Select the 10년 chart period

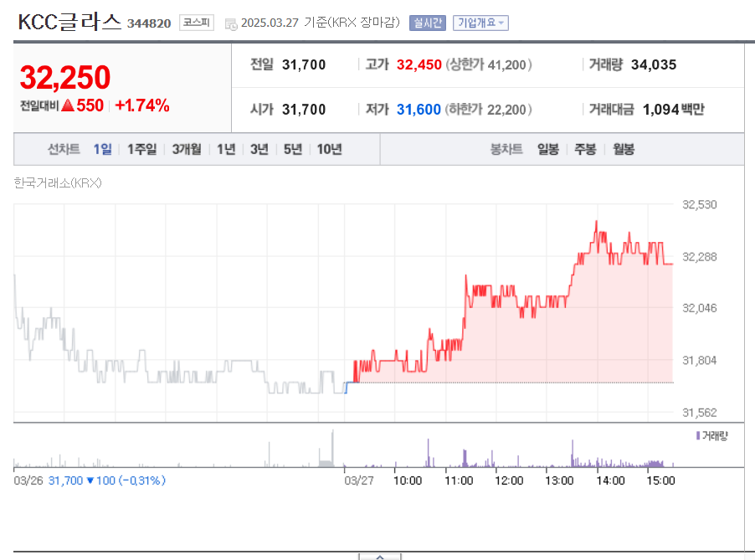329,149
